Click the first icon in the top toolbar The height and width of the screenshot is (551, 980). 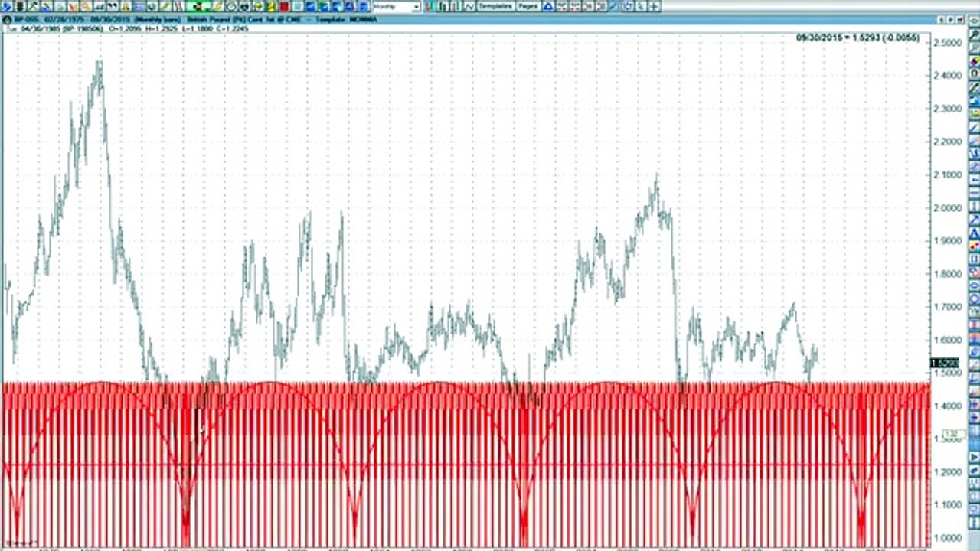[x=7, y=6]
